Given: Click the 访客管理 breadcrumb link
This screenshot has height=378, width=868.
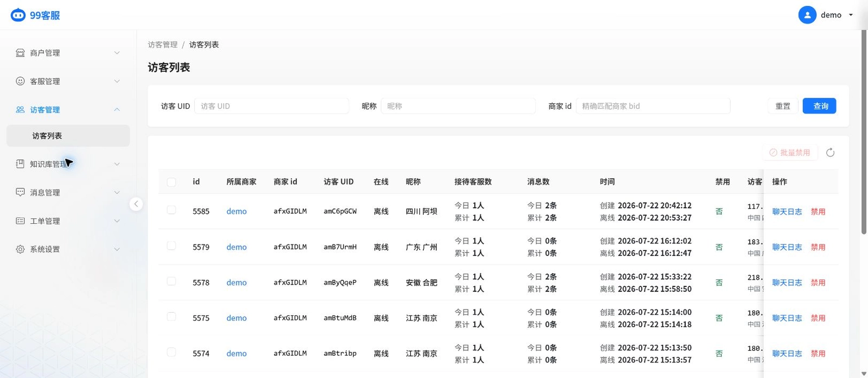Looking at the screenshot, I should [163, 45].
